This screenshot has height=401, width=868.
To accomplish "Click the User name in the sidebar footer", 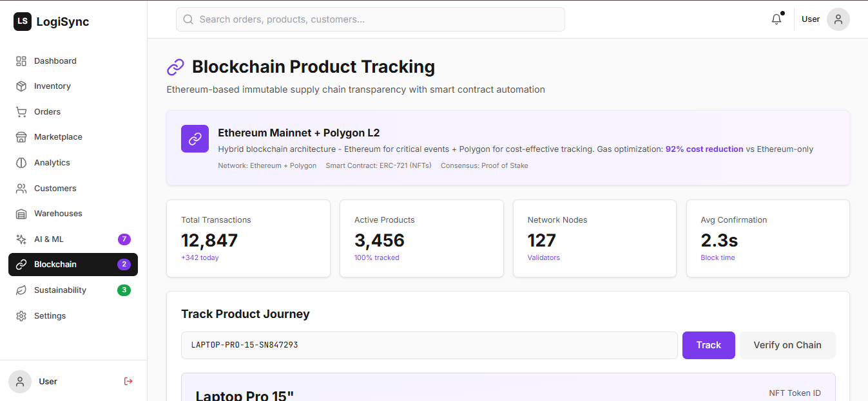I will pyautogui.click(x=48, y=382).
